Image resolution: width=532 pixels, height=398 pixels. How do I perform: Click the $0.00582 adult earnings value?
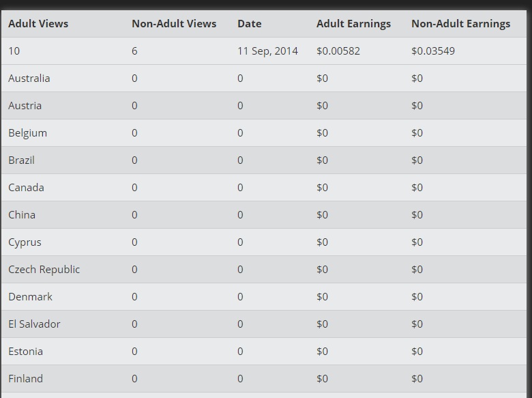point(338,51)
